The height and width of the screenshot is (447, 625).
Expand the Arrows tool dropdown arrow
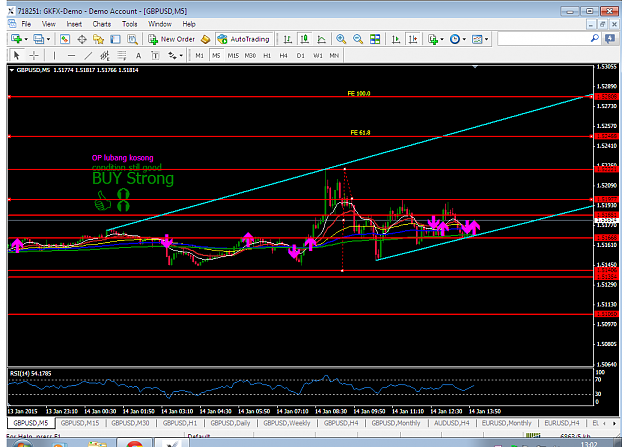(x=181, y=55)
